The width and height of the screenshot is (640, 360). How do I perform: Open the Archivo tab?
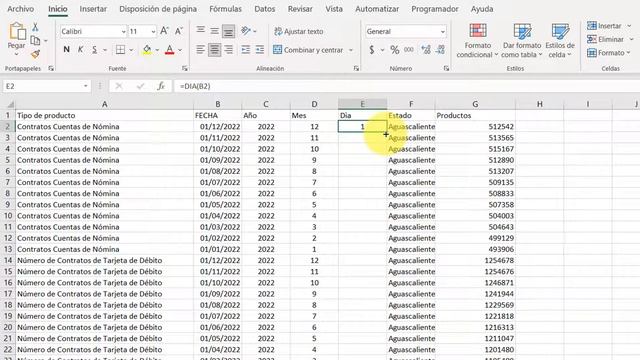click(20, 9)
